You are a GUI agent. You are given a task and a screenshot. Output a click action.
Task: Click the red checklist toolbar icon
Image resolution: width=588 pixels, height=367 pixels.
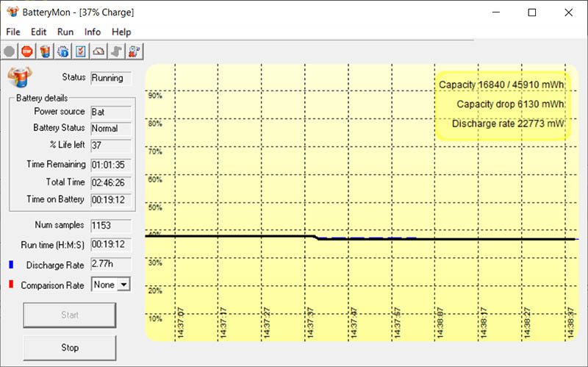click(x=81, y=51)
